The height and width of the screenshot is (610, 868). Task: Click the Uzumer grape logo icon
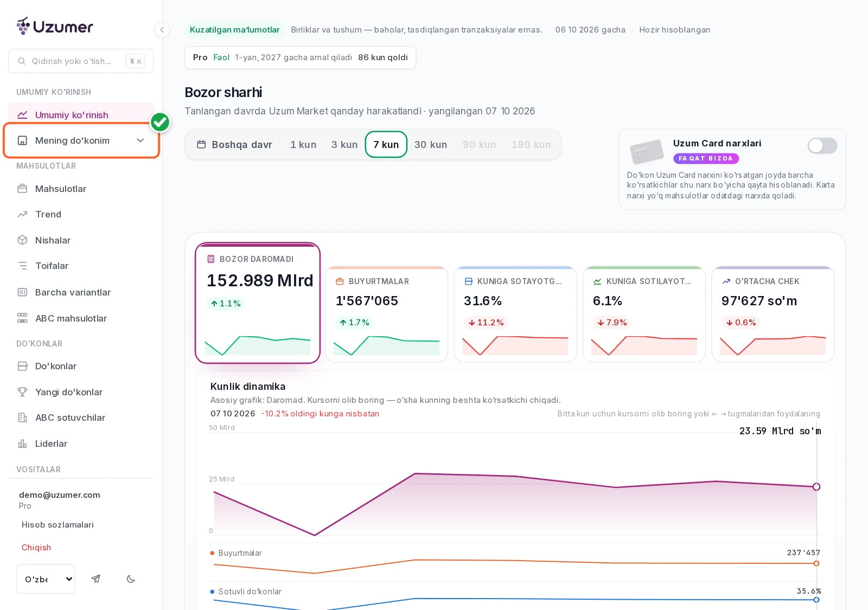pos(23,25)
